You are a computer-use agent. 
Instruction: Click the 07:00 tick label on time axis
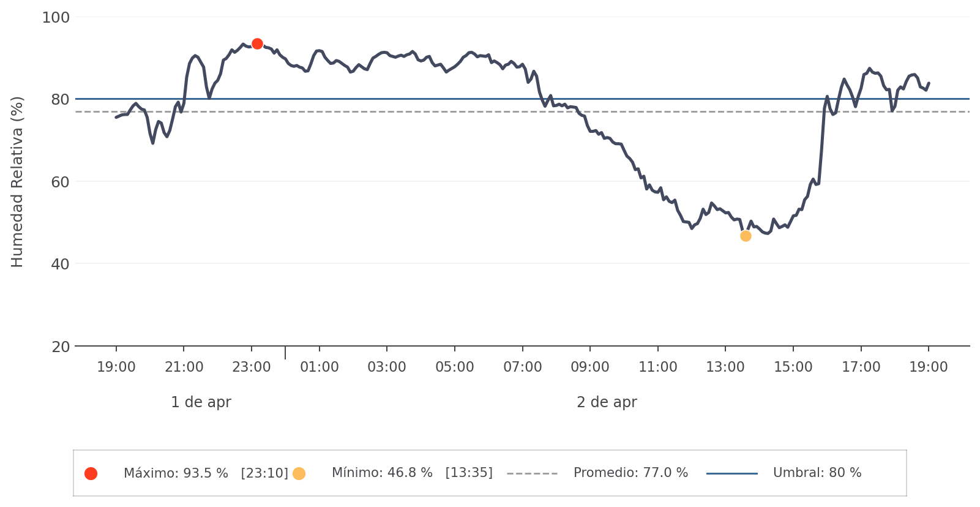[x=522, y=367]
